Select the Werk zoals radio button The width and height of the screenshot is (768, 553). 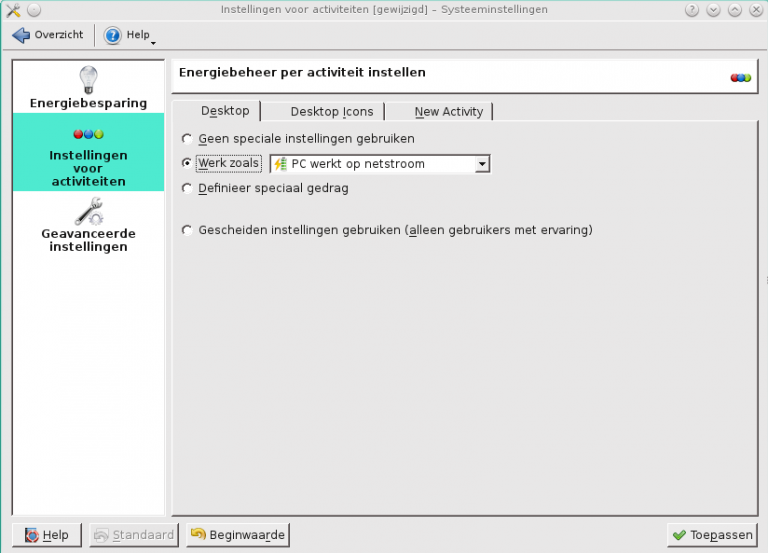point(187,163)
